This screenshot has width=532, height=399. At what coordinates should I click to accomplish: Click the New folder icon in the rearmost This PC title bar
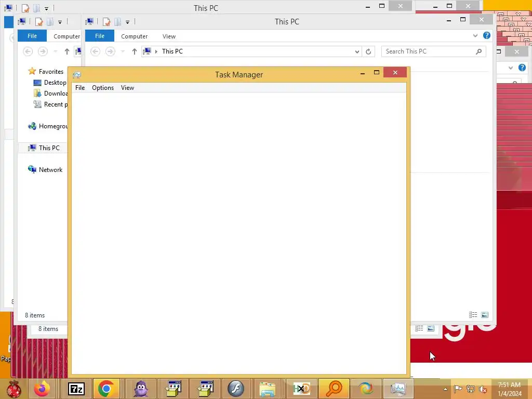(37, 8)
